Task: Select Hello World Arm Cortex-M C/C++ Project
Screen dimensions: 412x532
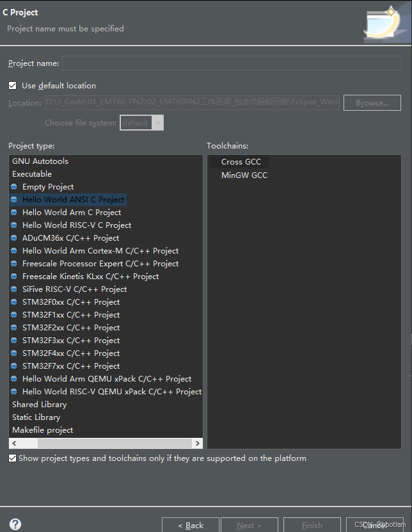Action: click(100, 251)
